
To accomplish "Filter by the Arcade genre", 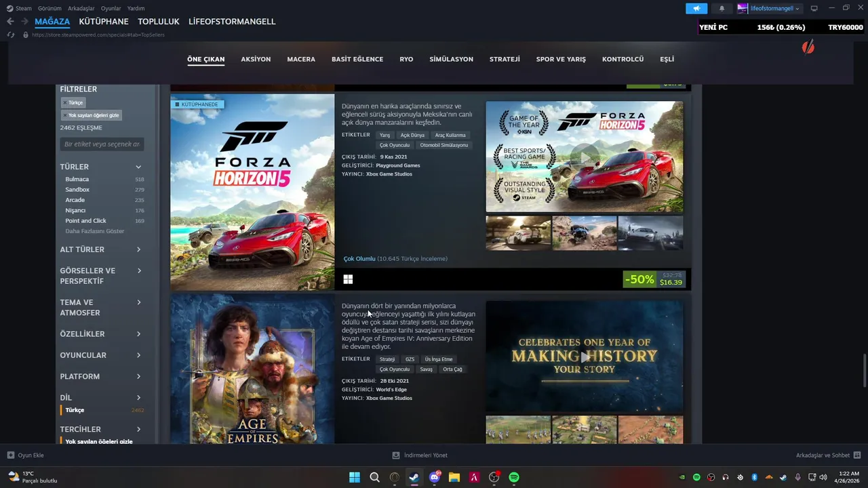I will 75,200.
